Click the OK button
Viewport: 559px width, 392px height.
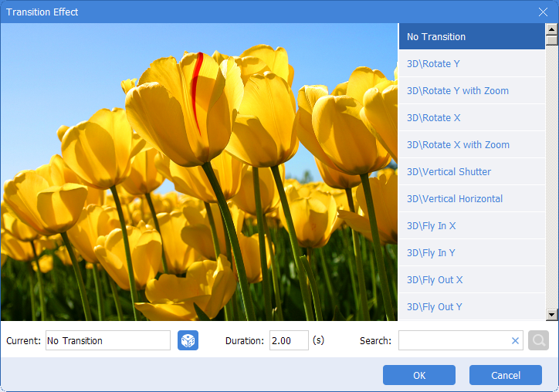point(419,375)
